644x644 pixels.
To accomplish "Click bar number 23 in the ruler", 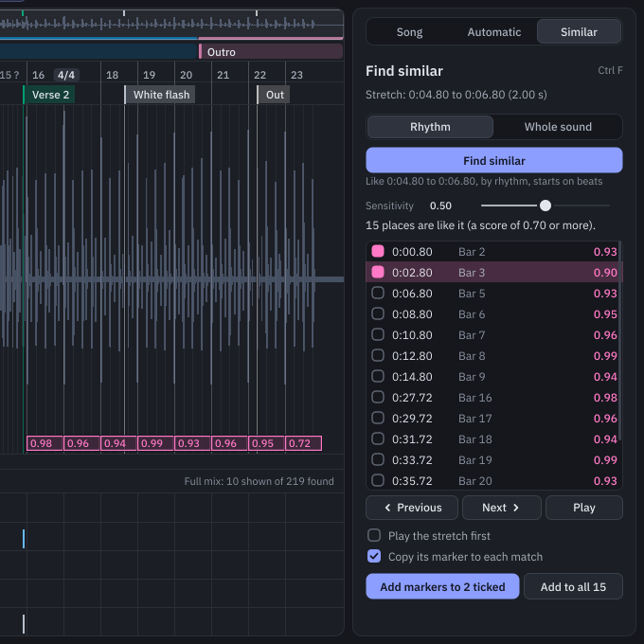I will click(x=296, y=75).
